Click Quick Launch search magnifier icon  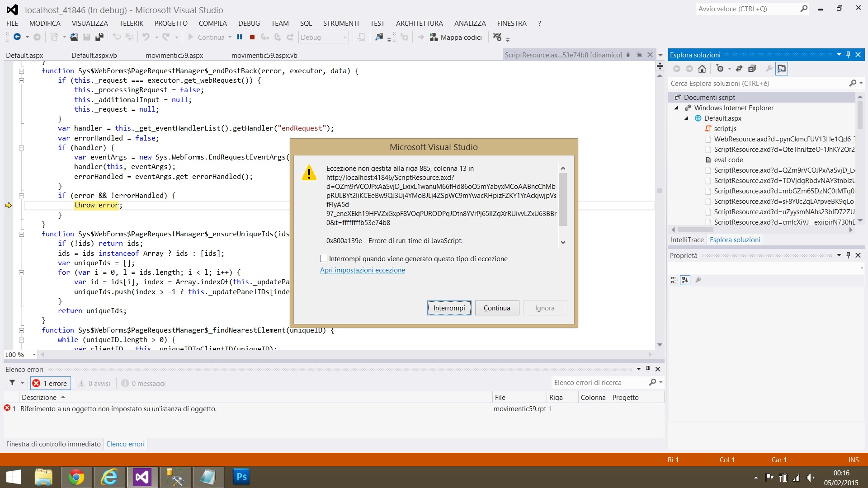coord(803,9)
